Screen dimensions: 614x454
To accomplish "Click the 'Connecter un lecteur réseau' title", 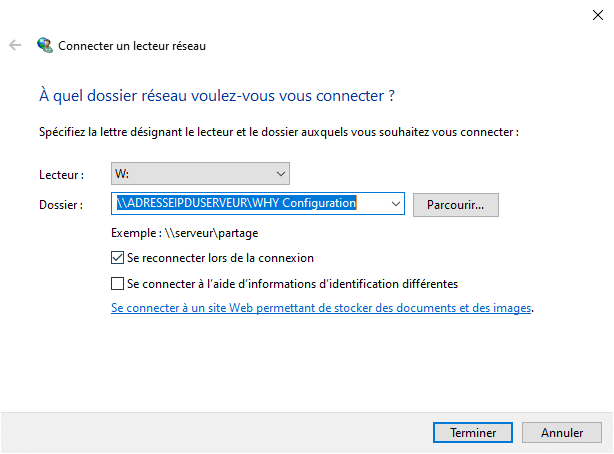I will click(x=132, y=46).
